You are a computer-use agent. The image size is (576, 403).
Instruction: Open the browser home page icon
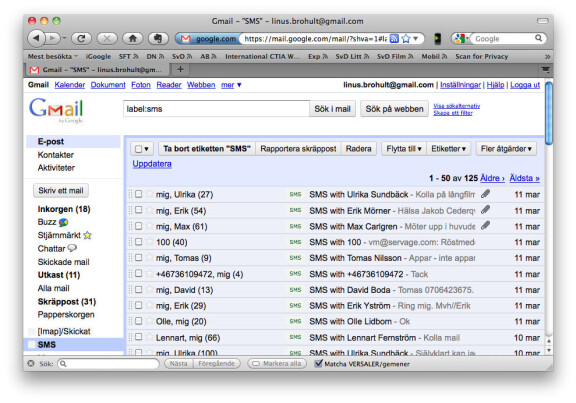point(133,38)
